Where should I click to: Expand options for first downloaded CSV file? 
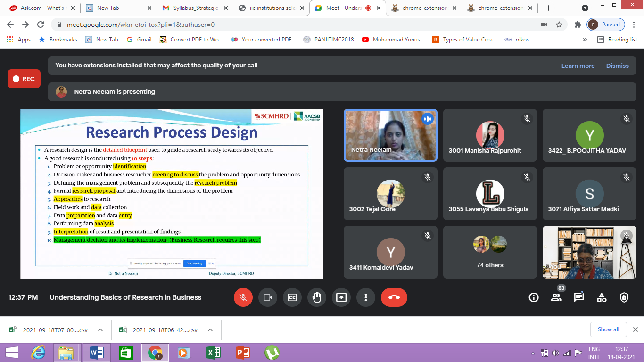[100, 330]
